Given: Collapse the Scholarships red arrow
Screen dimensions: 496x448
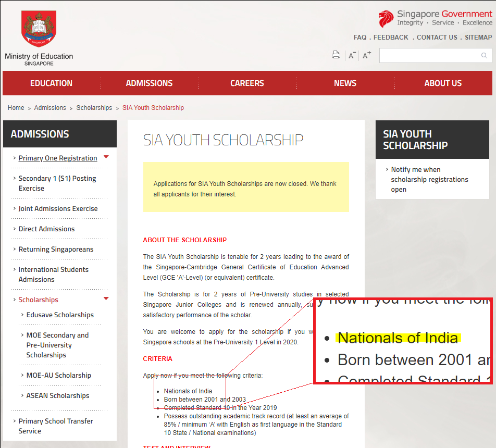Looking at the screenshot, I should [106, 298].
